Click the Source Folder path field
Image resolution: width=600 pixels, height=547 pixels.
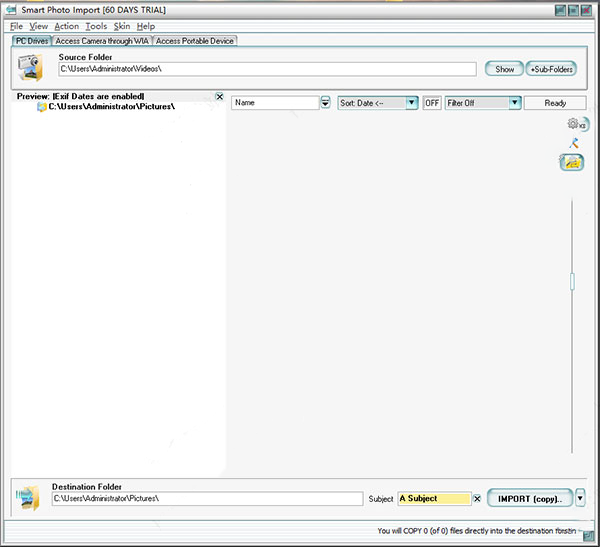tap(267, 69)
